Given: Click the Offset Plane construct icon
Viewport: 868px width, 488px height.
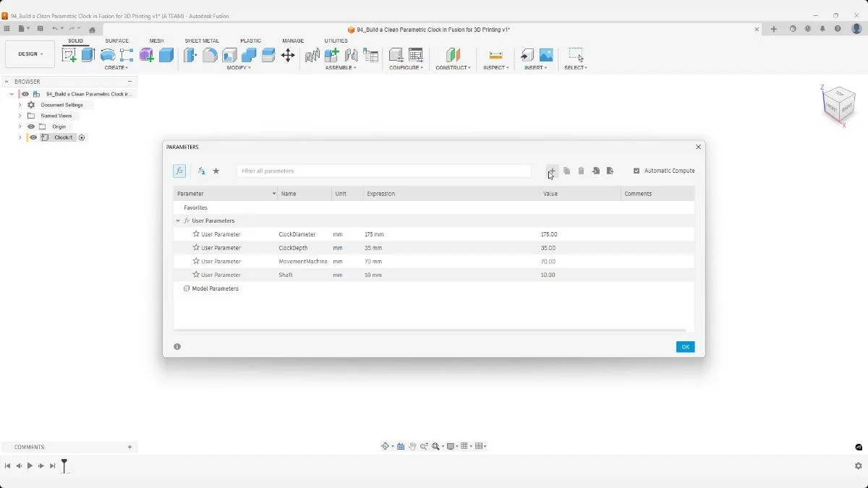Looking at the screenshot, I should (x=453, y=55).
